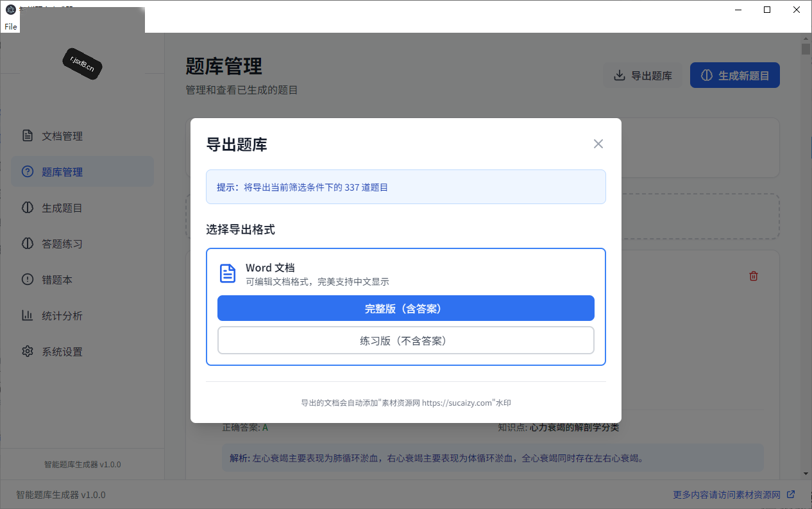Click the 选择导出格式 heading
The width and height of the screenshot is (812, 509).
(241, 229)
